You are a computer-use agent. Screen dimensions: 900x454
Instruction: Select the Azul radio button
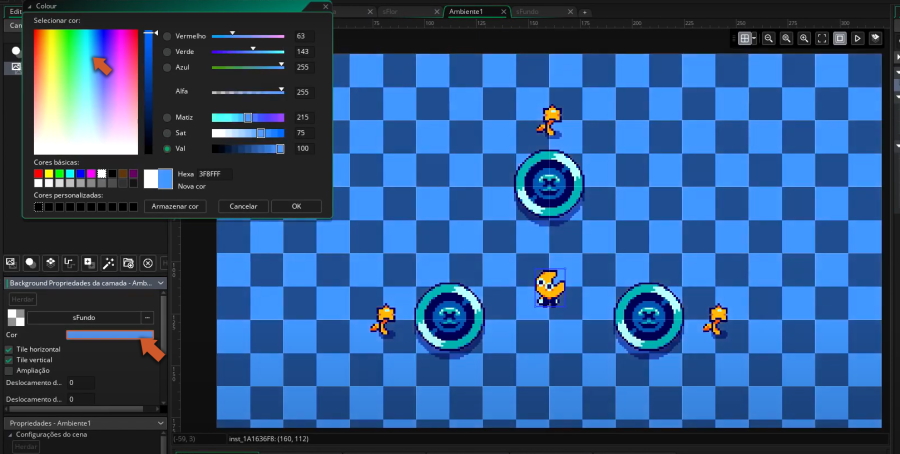(167, 67)
